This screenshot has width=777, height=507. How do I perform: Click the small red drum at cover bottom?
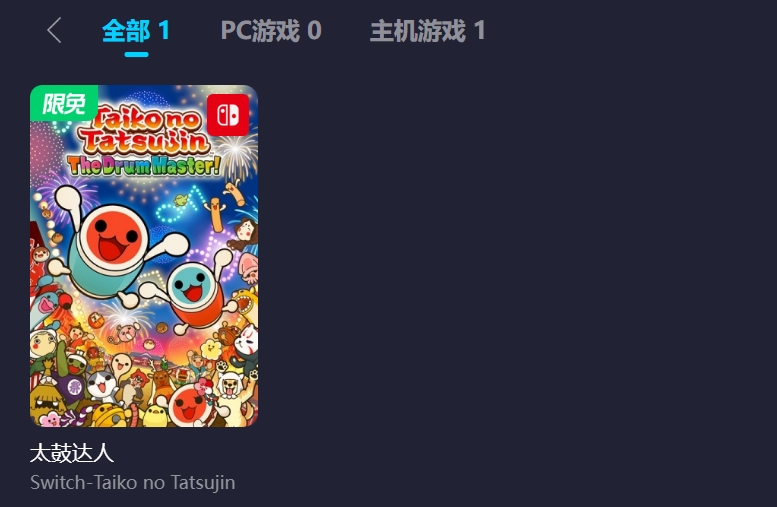tap(189, 405)
